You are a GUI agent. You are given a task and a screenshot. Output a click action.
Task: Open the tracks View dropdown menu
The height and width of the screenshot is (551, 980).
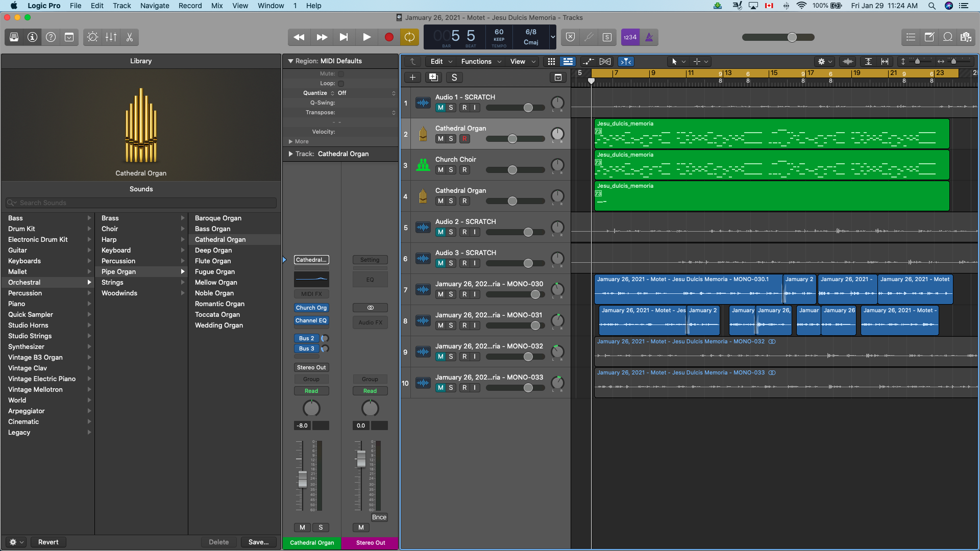point(522,61)
